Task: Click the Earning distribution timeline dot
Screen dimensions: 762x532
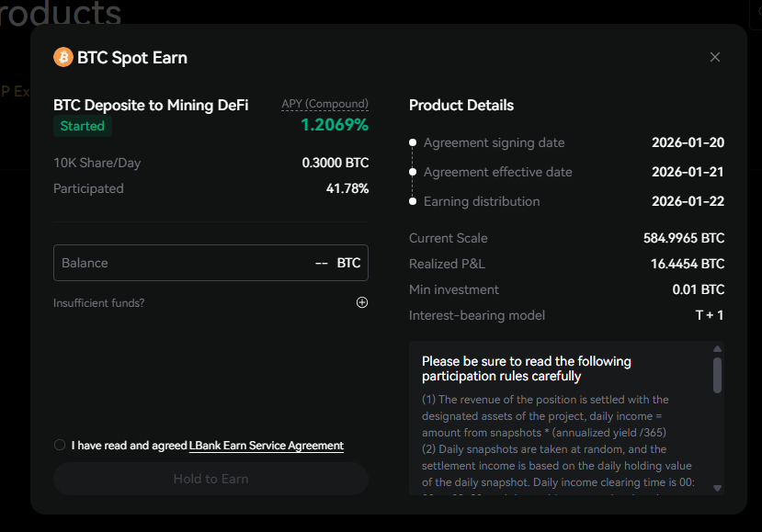Action: pos(414,202)
